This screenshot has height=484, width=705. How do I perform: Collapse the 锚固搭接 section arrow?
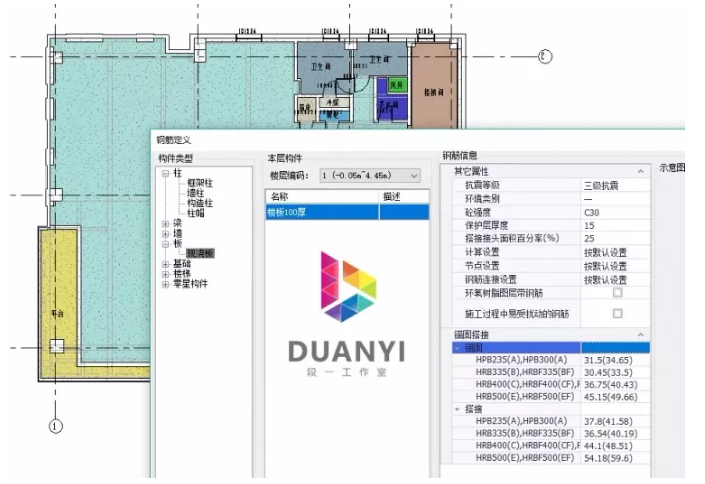[x=641, y=335]
